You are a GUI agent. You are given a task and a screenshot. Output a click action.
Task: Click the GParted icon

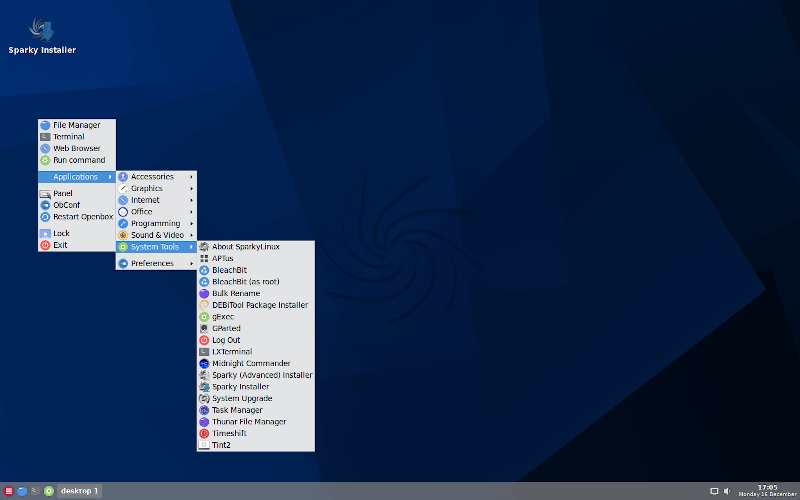204,329
